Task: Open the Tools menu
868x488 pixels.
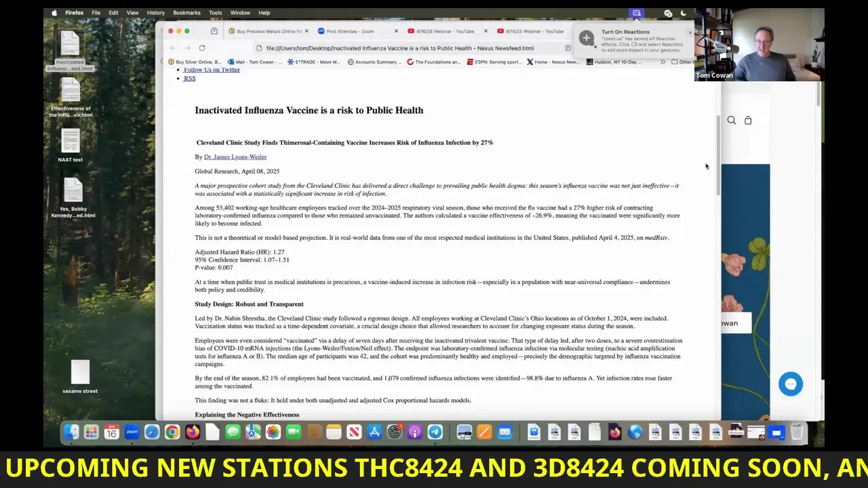Action: [x=215, y=13]
